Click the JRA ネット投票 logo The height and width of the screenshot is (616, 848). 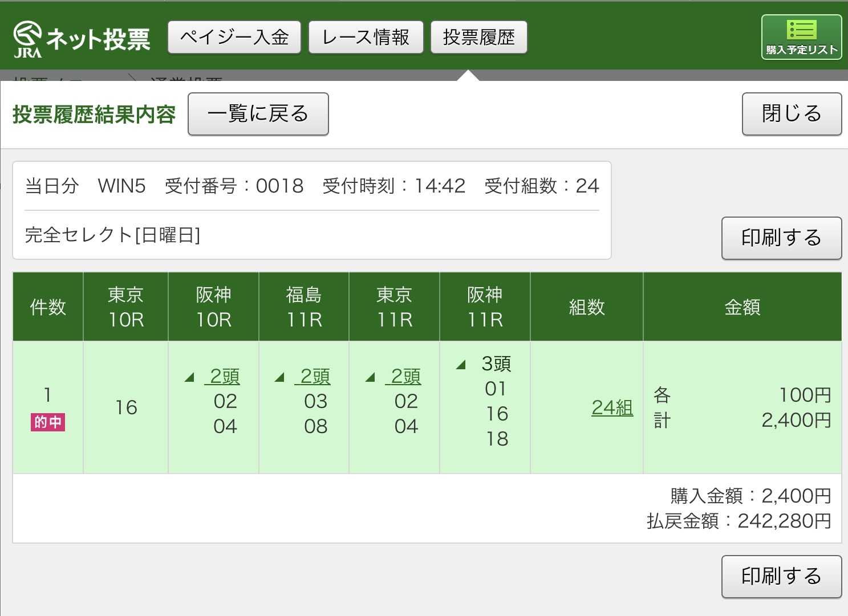point(82,39)
